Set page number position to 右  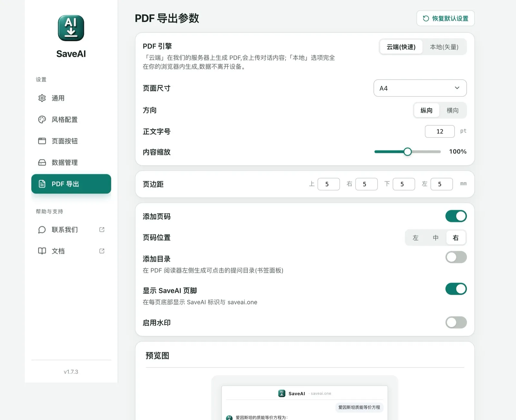pos(456,238)
